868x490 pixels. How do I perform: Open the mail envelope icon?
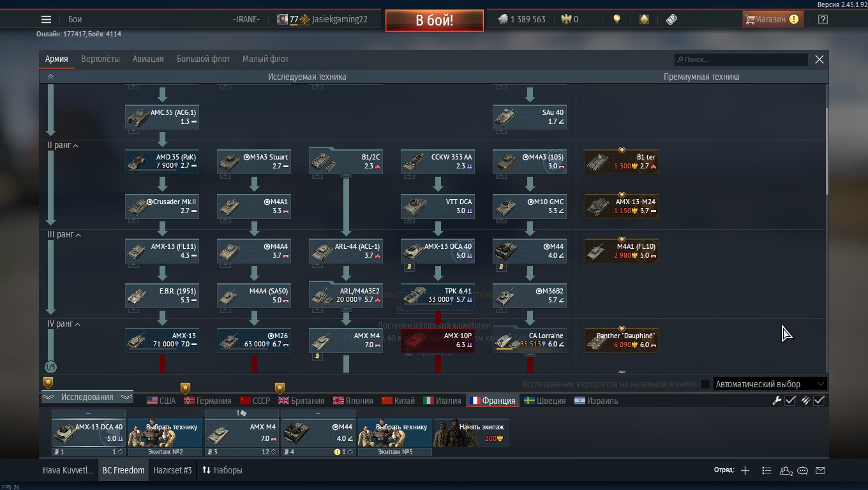821,471
